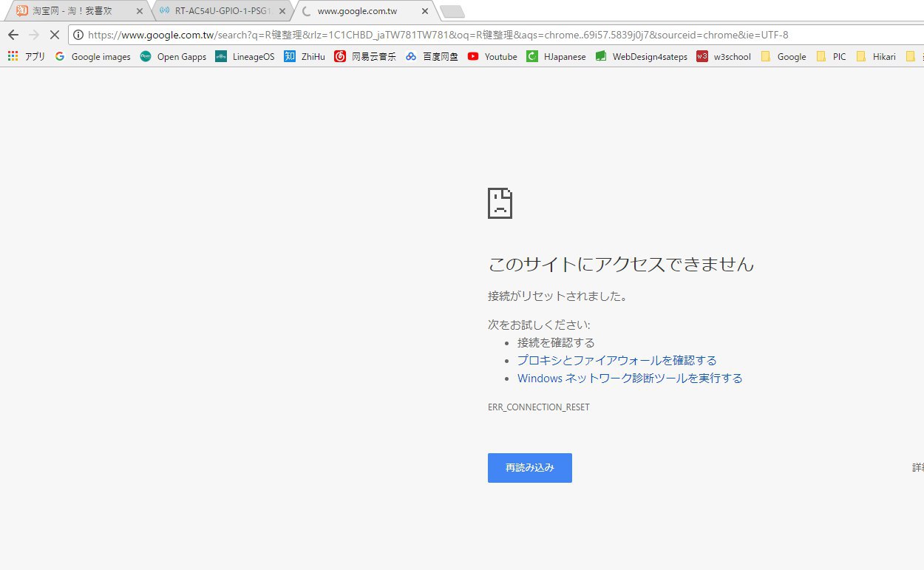Close the www.google.com.tw tab
Viewport: 924px width, 570px height.
coord(424,11)
